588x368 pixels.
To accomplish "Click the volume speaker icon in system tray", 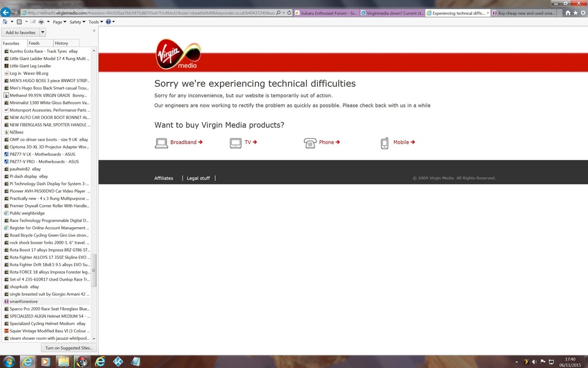I will coord(534,362).
